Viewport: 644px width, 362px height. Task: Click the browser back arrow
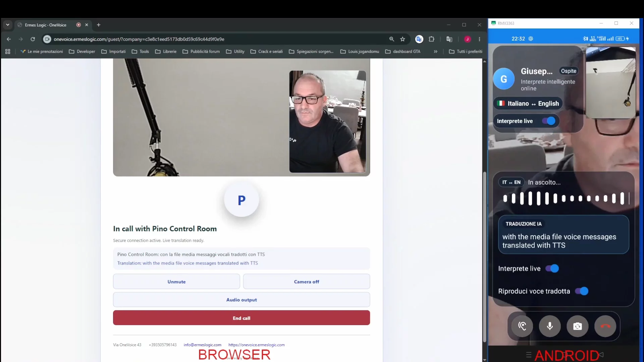coord(9,39)
